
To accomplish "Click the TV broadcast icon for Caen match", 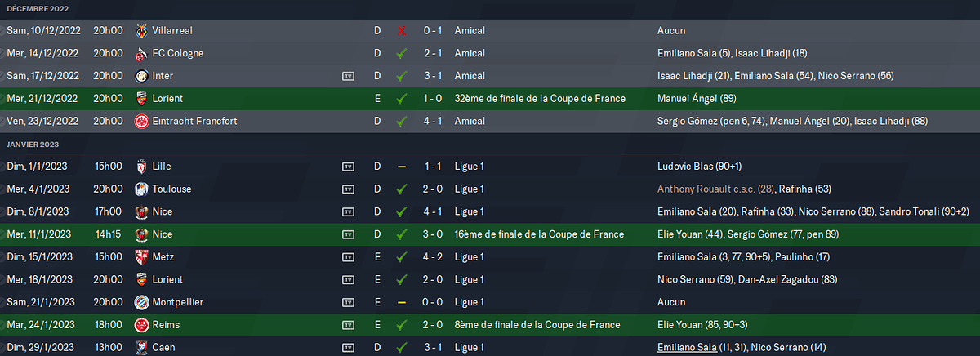I will pyautogui.click(x=349, y=348).
